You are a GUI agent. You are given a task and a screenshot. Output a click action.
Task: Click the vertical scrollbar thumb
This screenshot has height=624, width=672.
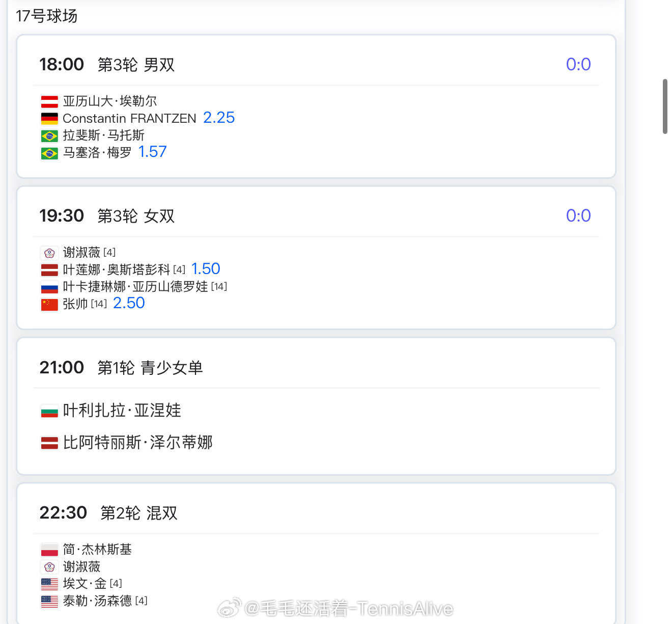point(665,106)
